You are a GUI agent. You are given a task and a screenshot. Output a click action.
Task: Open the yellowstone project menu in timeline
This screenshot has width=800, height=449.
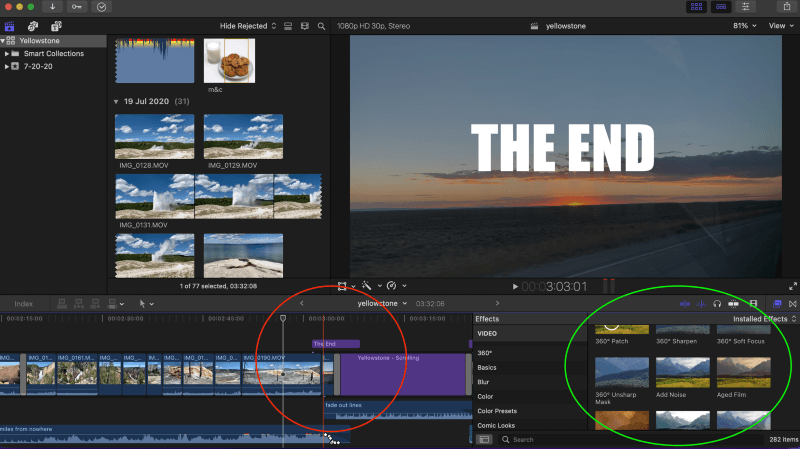coord(382,304)
